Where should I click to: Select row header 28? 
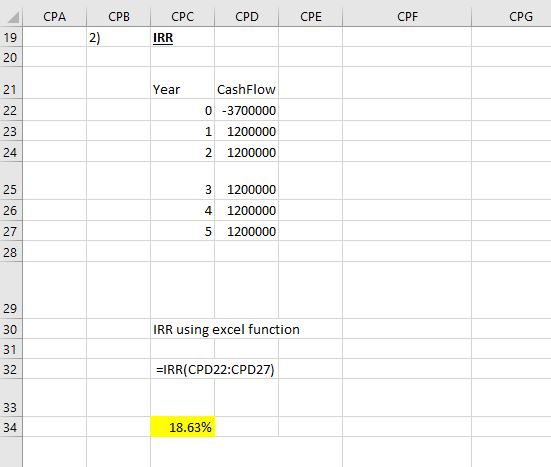(11, 252)
